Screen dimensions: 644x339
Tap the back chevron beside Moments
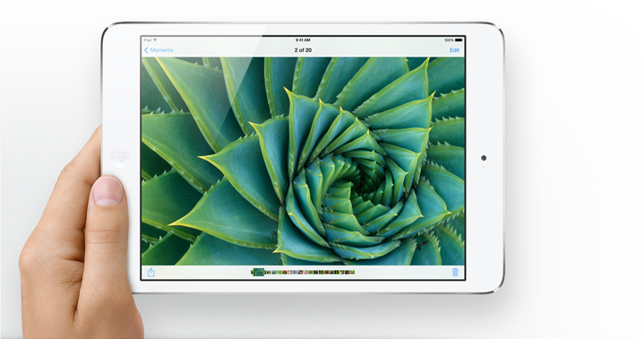pos(146,50)
